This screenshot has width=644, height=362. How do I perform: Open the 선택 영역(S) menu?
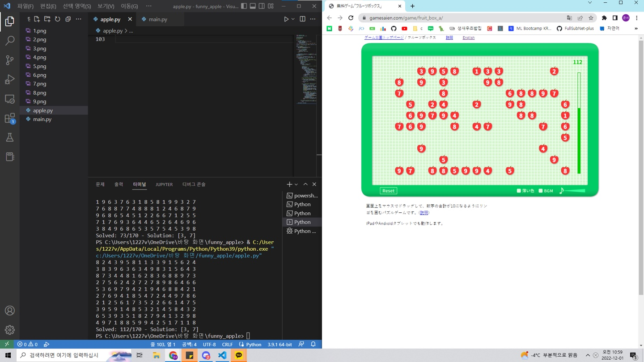click(x=77, y=6)
